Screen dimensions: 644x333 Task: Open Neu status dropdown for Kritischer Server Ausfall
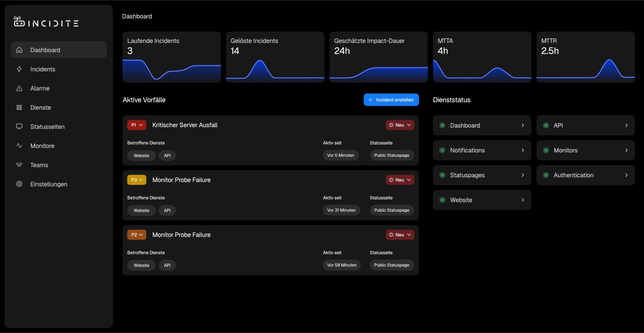pos(400,125)
